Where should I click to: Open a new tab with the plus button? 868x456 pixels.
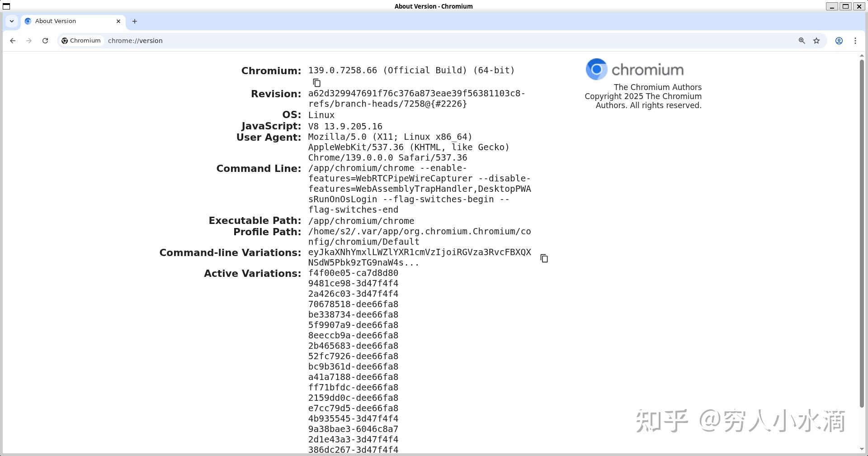(x=134, y=21)
